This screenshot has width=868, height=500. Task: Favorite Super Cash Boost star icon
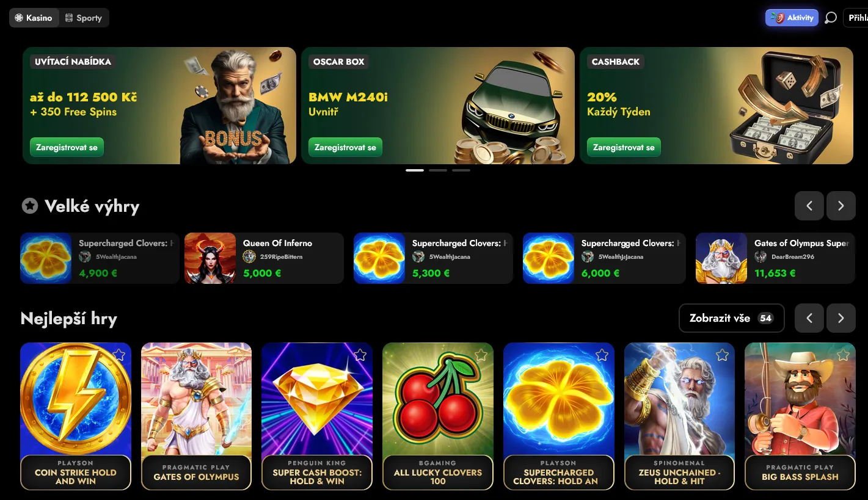360,355
